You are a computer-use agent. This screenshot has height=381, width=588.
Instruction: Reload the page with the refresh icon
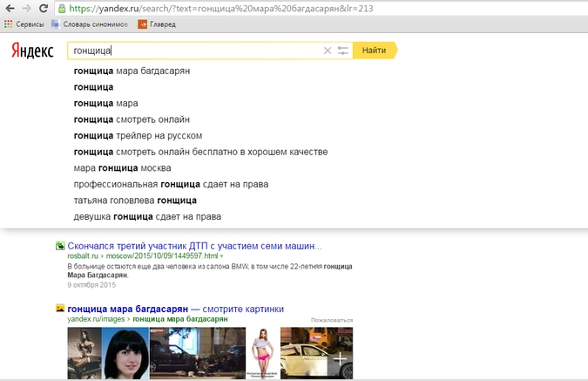point(45,8)
